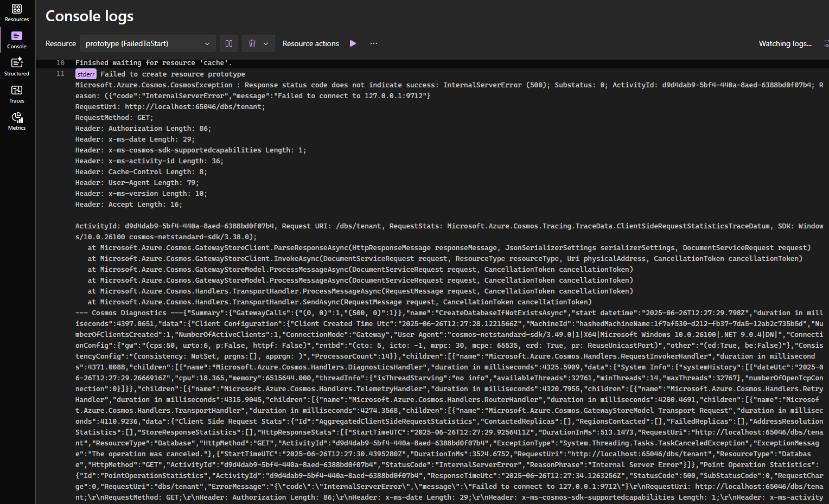The height and width of the screenshot is (504, 829).
Task: Click the GatewayStoreClient.ParseResponseAsync stack trace line
Action: [x=449, y=247]
